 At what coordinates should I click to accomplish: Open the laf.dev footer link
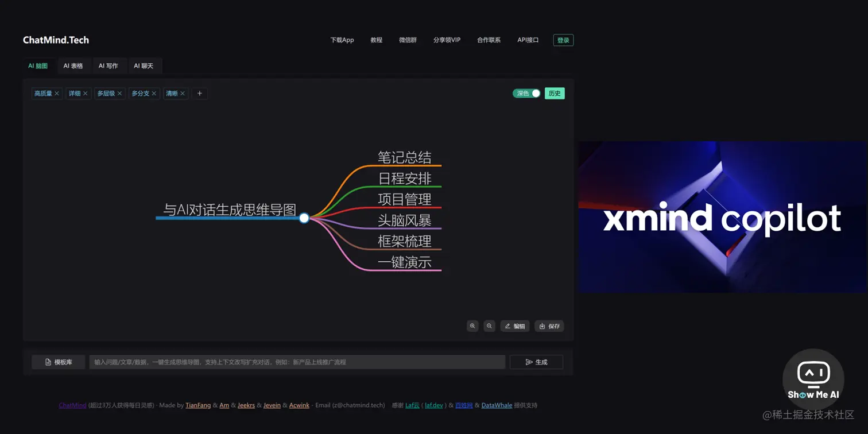[434, 405]
